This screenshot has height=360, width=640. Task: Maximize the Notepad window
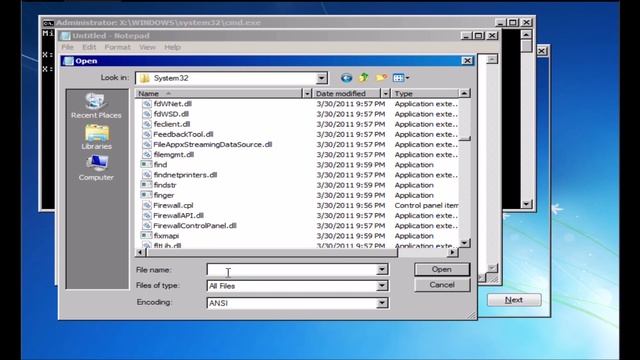(478, 36)
